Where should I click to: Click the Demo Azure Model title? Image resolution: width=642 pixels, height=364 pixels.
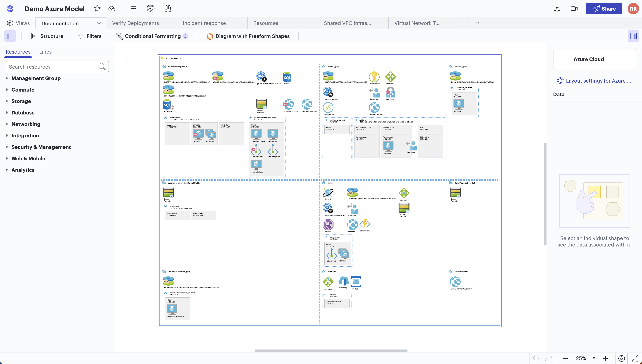click(55, 9)
